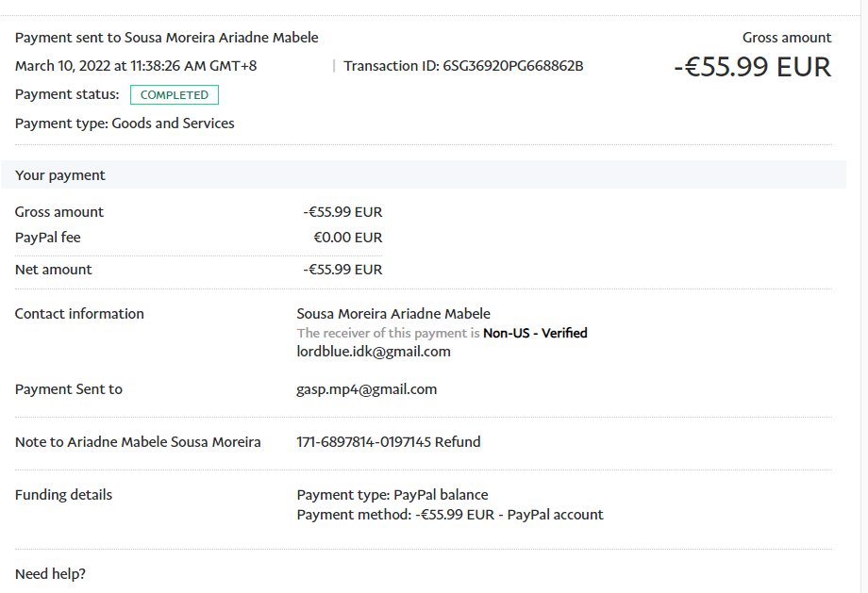Click the COMPLETED payment status badge

(x=175, y=94)
